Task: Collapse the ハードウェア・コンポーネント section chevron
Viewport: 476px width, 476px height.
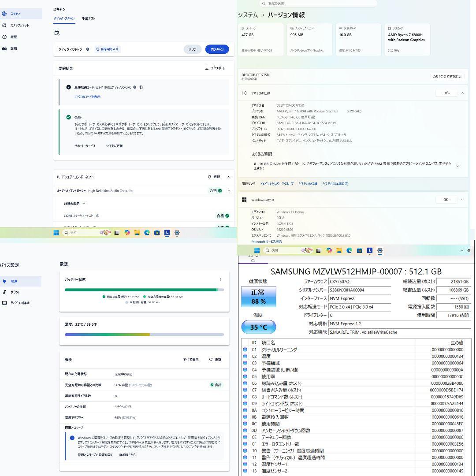Action: tap(228, 177)
